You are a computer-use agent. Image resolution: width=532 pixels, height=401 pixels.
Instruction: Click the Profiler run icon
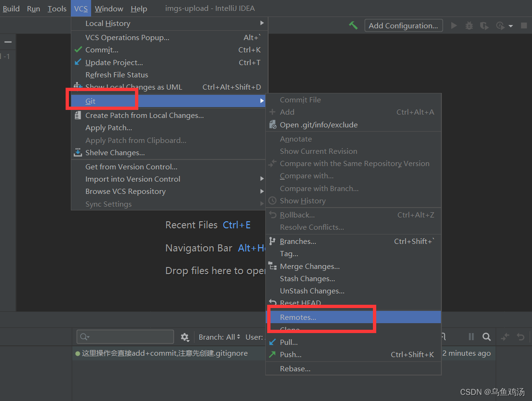500,26
